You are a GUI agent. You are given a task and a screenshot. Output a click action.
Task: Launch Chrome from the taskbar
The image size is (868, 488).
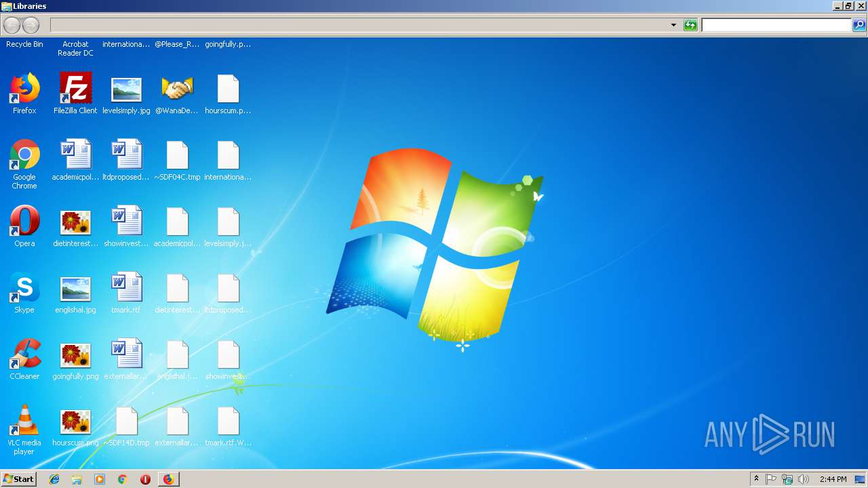point(123,479)
